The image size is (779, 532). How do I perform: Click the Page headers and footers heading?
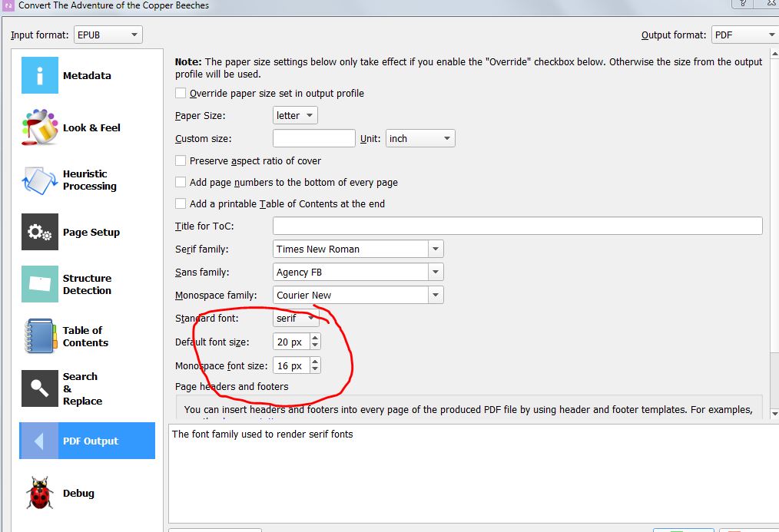click(231, 386)
